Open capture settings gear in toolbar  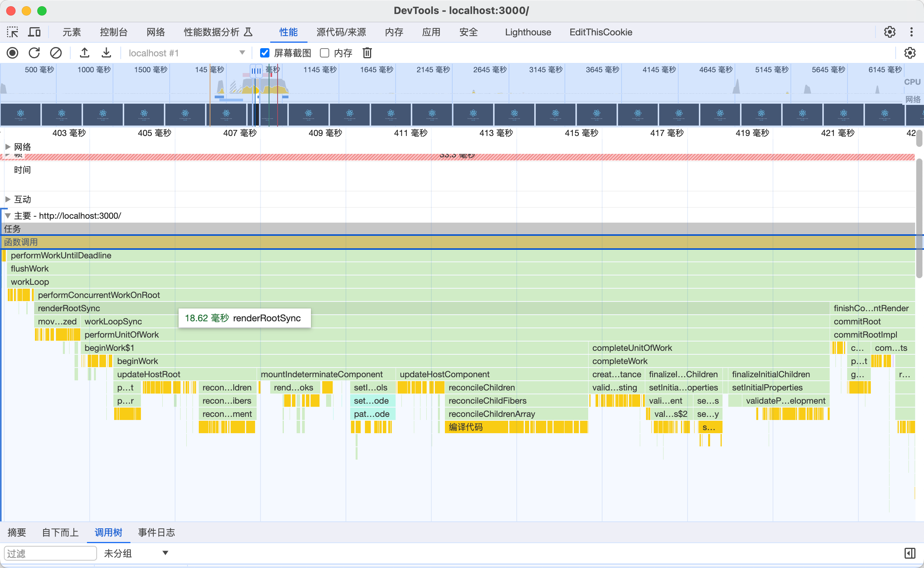910,53
